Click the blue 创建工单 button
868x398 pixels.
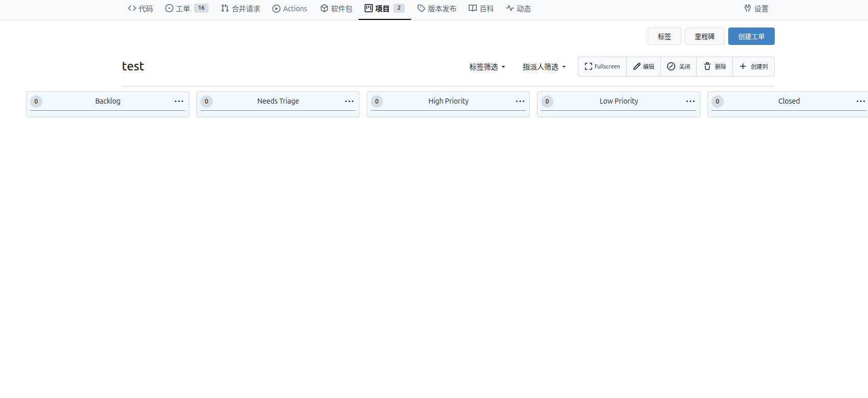point(751,36)
